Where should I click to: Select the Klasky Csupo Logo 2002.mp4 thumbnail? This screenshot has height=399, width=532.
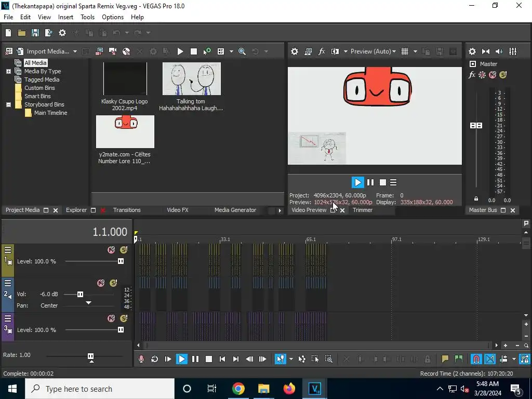(125, 79)
